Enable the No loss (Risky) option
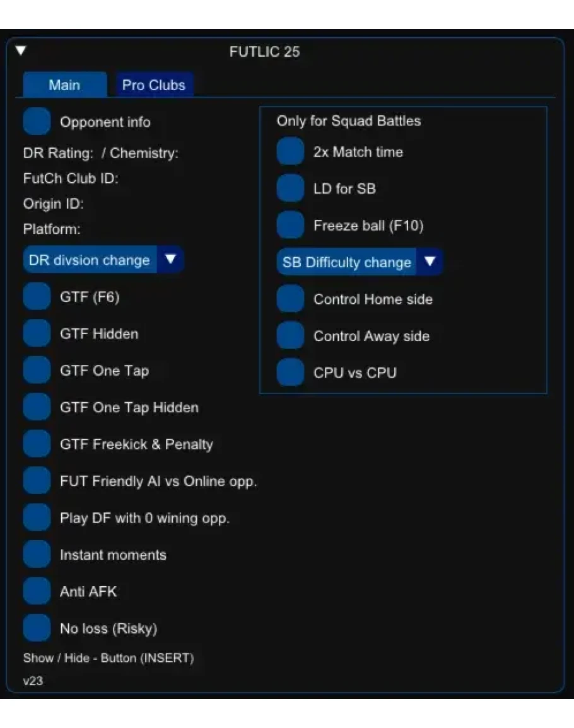Screen dimensions: 574x728 [x=37, y=628]
